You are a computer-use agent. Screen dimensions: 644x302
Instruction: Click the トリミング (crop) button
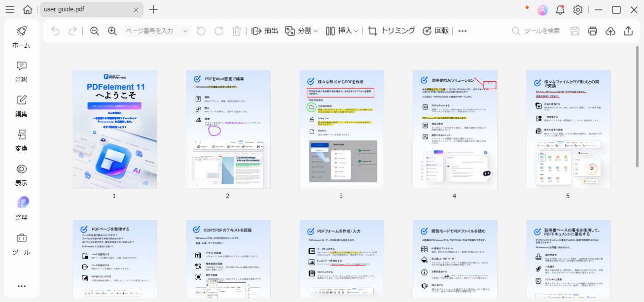tap(392, 31)
